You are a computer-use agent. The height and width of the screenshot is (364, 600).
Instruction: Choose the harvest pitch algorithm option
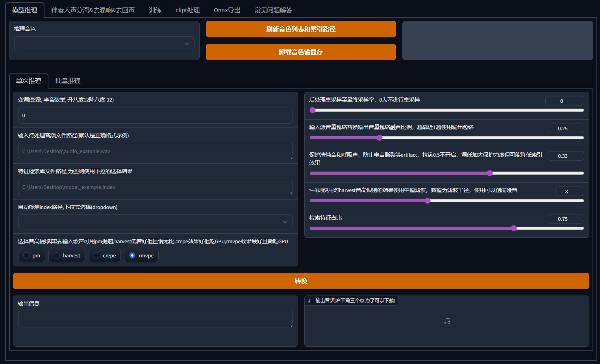[x=57, y=255]
